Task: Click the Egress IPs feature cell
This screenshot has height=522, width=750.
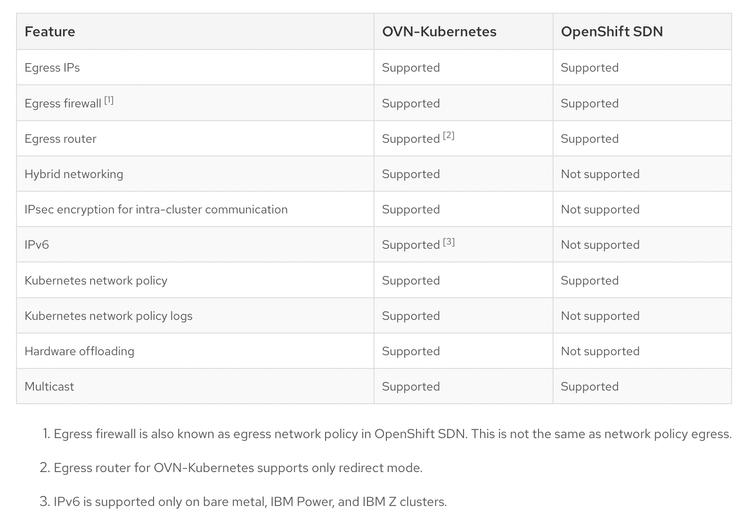Action: pos(52,68)
